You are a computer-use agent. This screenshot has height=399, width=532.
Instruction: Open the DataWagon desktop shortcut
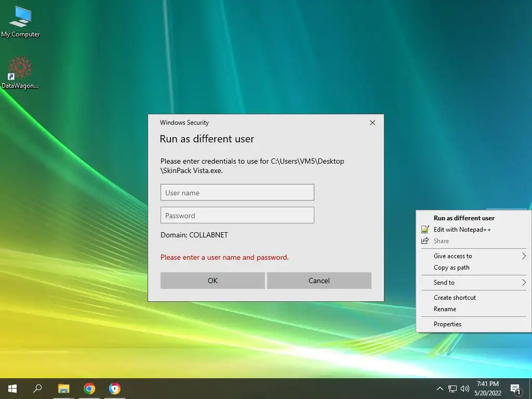20,73
